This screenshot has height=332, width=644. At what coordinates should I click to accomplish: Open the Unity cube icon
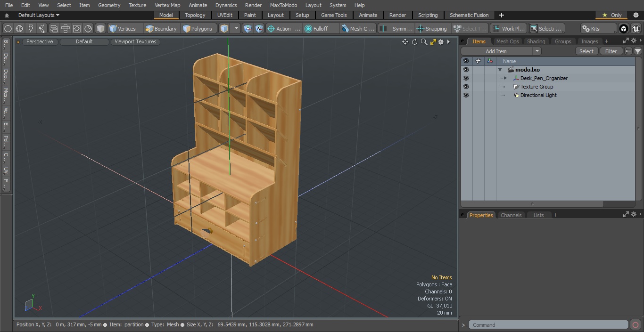pos(624,29)
